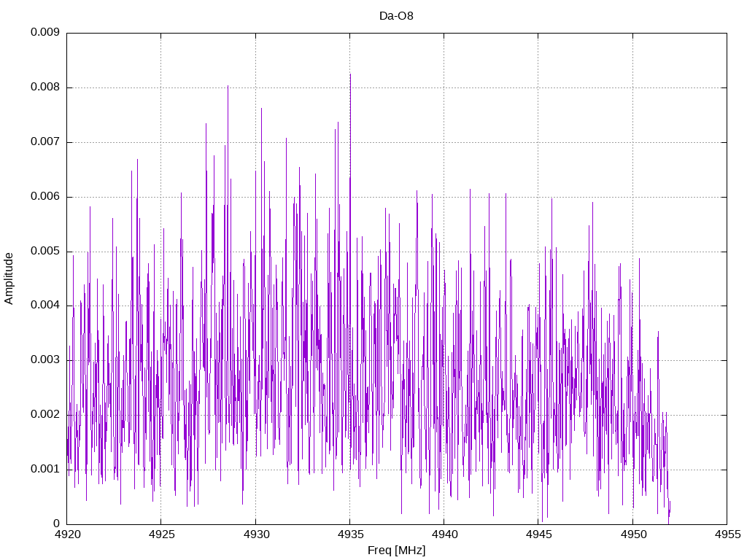The width and height of the screenshot is (747, 560).
Task: Click the 0.001 y-axis tick label
Action: coord(45,469)
